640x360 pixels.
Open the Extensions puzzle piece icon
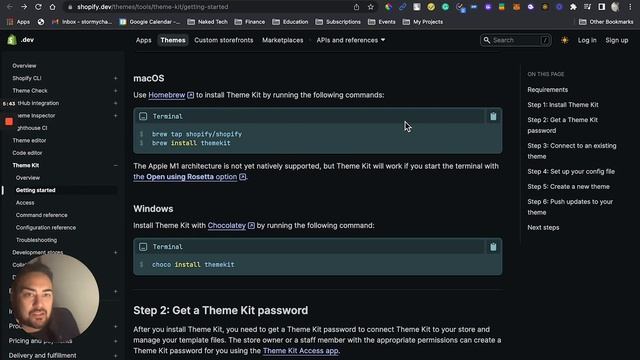point(573,7)
